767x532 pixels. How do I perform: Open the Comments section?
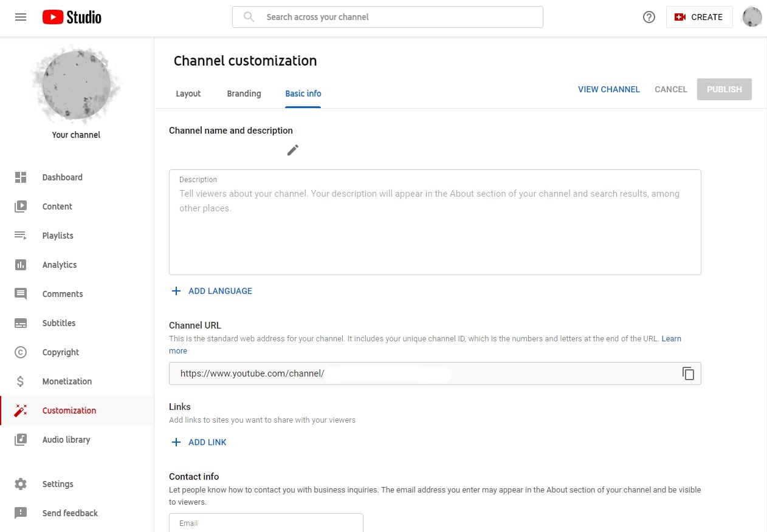(62, 294)
